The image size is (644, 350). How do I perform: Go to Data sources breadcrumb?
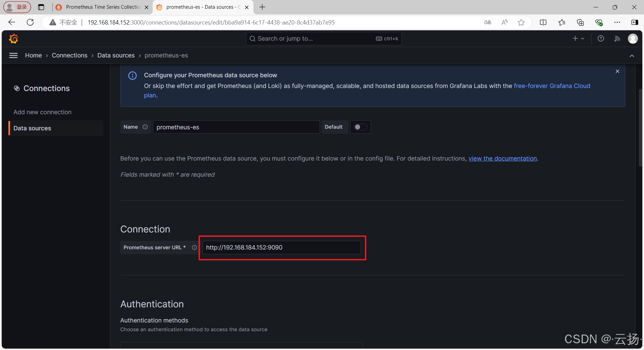click(116, 55)
